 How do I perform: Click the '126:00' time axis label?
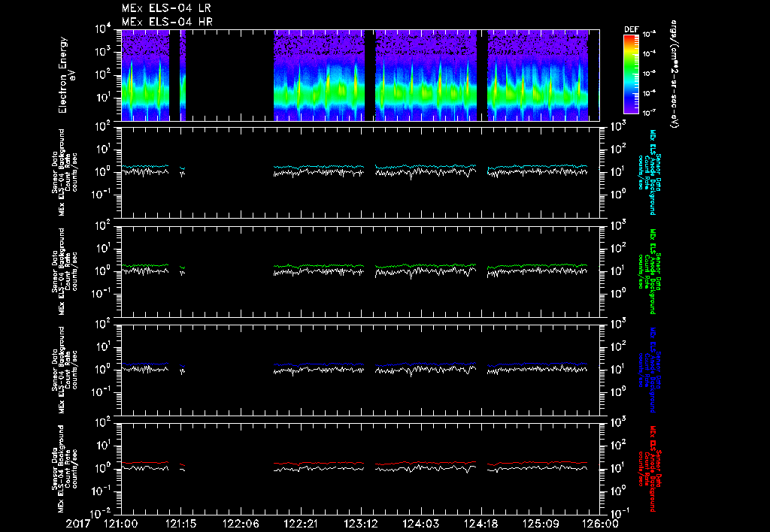point(600,524)
